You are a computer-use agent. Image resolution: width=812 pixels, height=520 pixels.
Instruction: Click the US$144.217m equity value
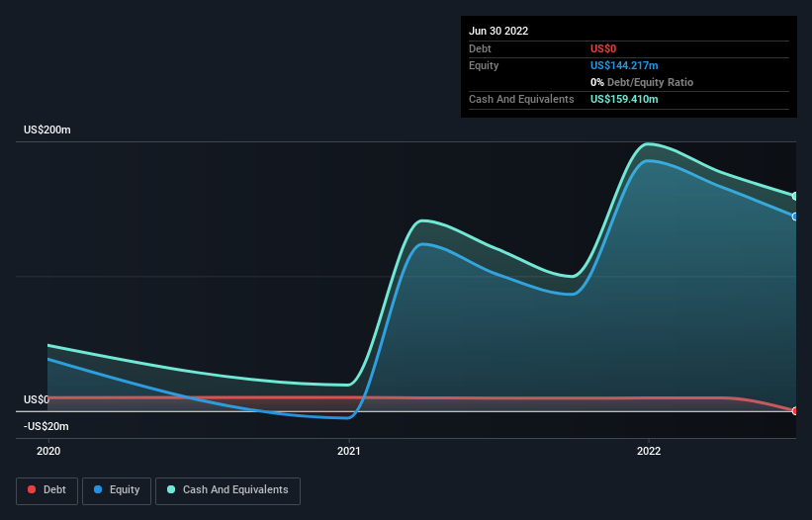pyautogui.click(x=624, y=65)
